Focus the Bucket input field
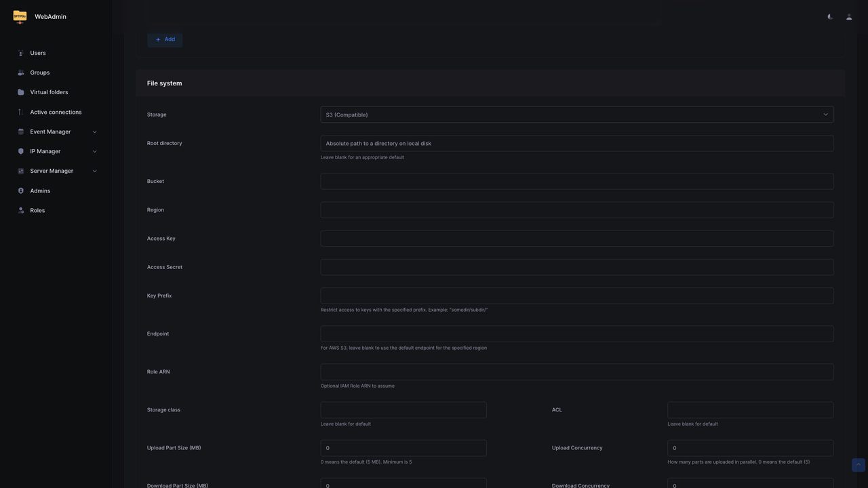The width and height of the screenshot is (868, 488). pos(576,182)
